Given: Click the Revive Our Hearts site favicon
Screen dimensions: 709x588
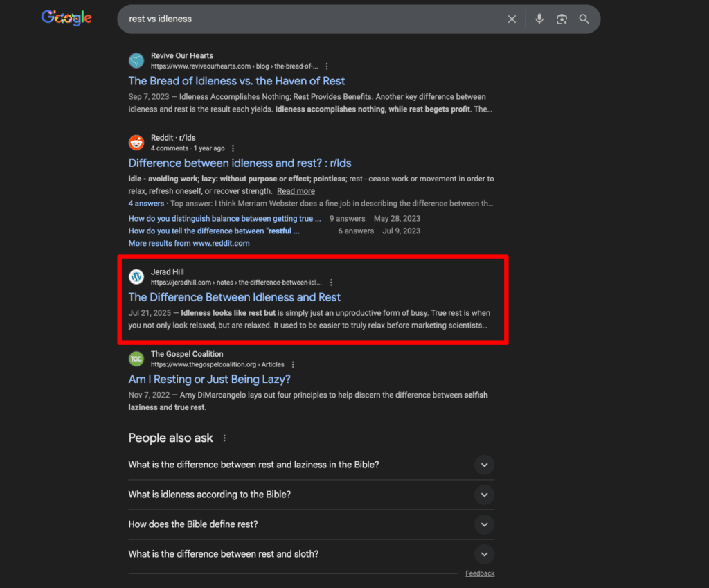Looking at the screenshot, I should 136,61.
